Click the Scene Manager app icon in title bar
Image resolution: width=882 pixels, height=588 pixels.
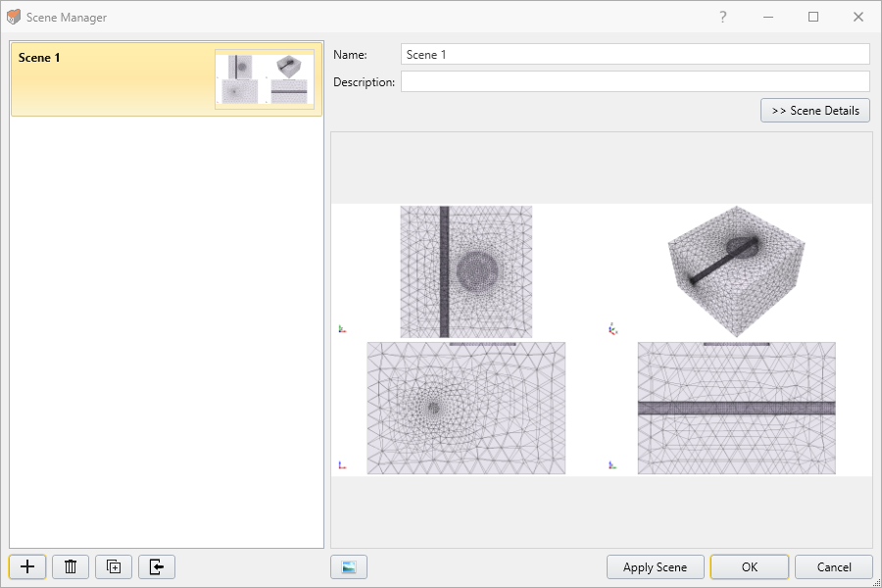pos(14,17)
